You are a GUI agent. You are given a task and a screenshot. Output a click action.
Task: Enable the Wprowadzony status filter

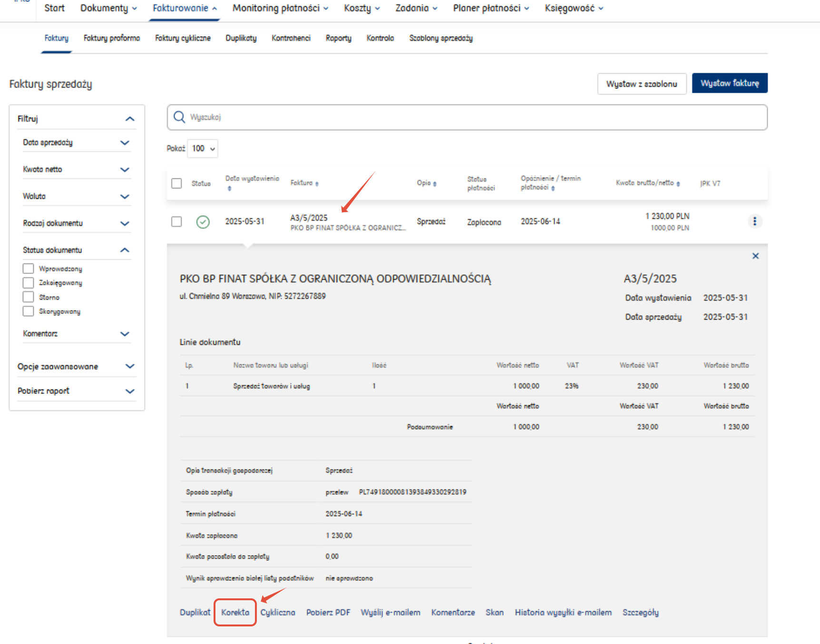(x=29, y=269)
